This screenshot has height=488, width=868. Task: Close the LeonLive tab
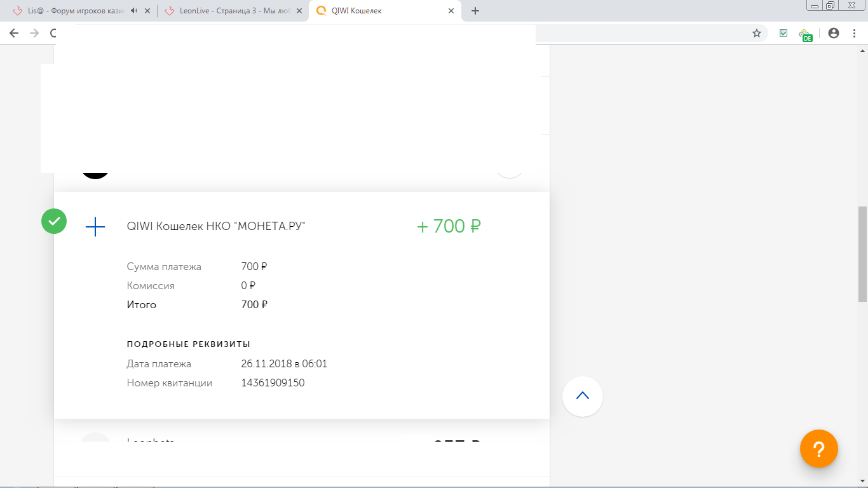299,11
